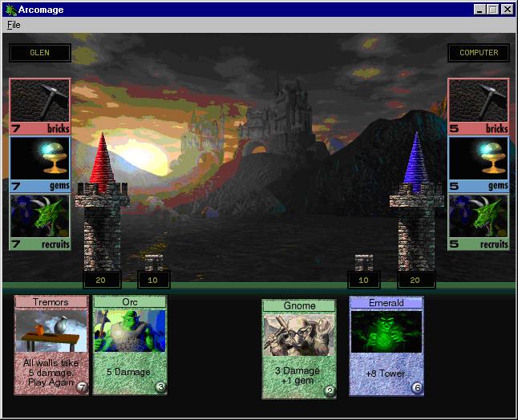Viewport: 518px width, 420px height.
Task: Click Computer's gems crystal ball icon
Action: pos(479,159)
